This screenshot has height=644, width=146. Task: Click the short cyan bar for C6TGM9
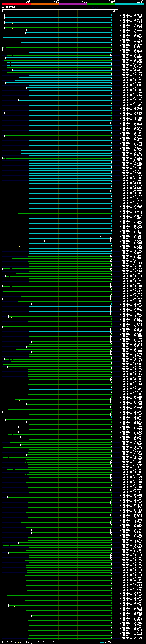click(60, 236)
